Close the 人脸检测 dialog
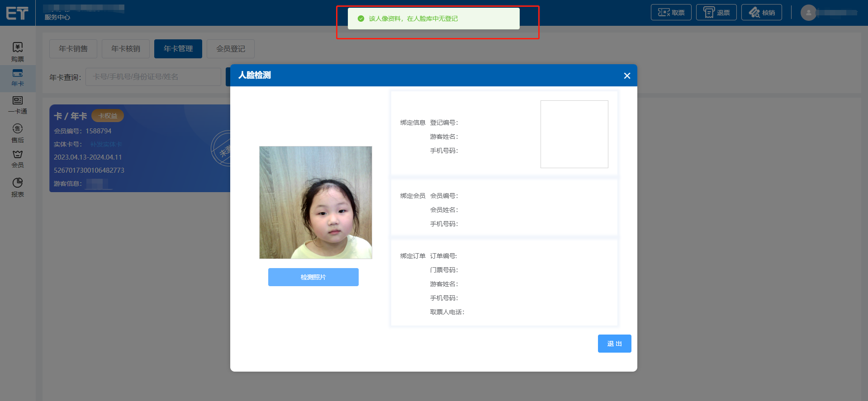868x401 pixels. point(627,75)
